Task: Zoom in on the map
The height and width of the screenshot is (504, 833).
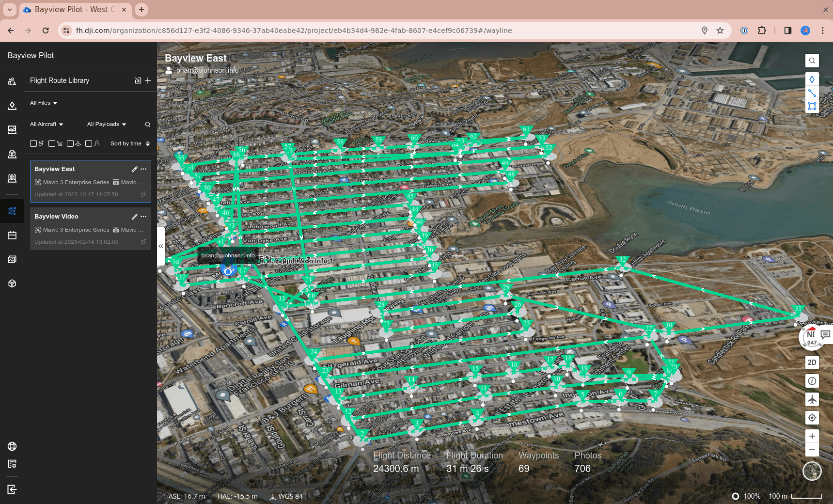Action: [812, 436]
